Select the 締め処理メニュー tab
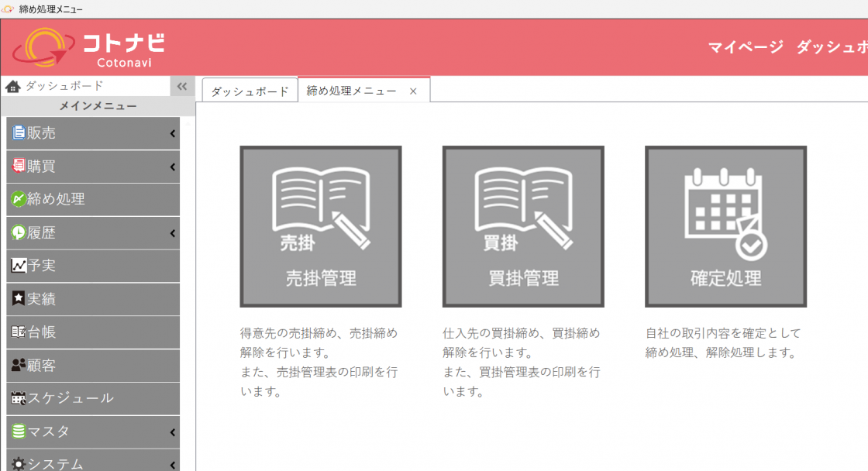 [351, 91]
